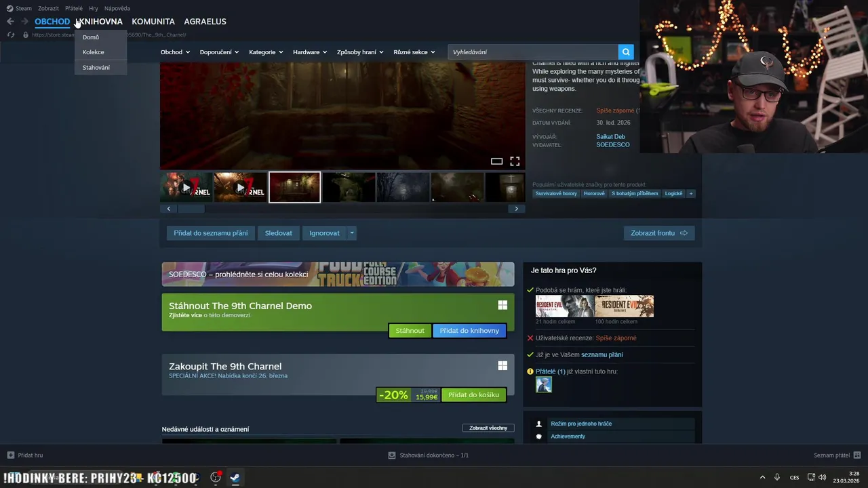
Task: Click Zobrazit frontu button
Action: (659, 233)
